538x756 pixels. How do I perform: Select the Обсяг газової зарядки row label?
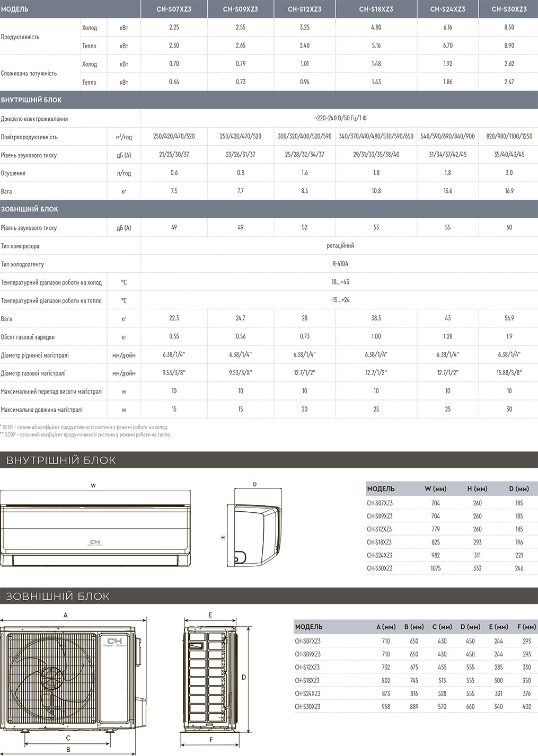[28, 337]
